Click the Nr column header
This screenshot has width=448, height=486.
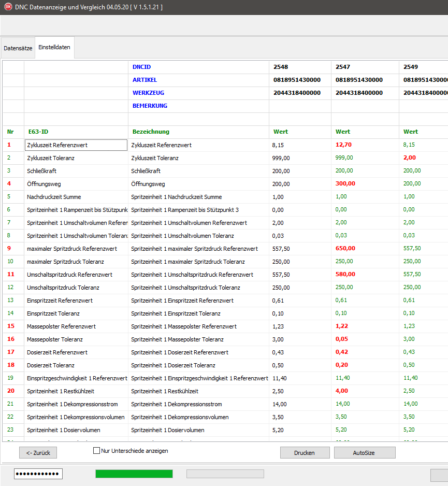pyautogui.click(x=10, y=132)
